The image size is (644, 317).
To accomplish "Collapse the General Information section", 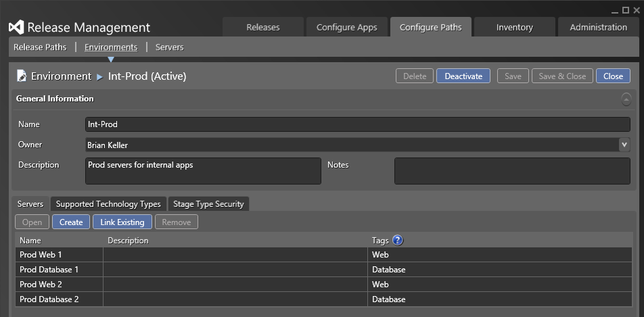I will [626, 99].
